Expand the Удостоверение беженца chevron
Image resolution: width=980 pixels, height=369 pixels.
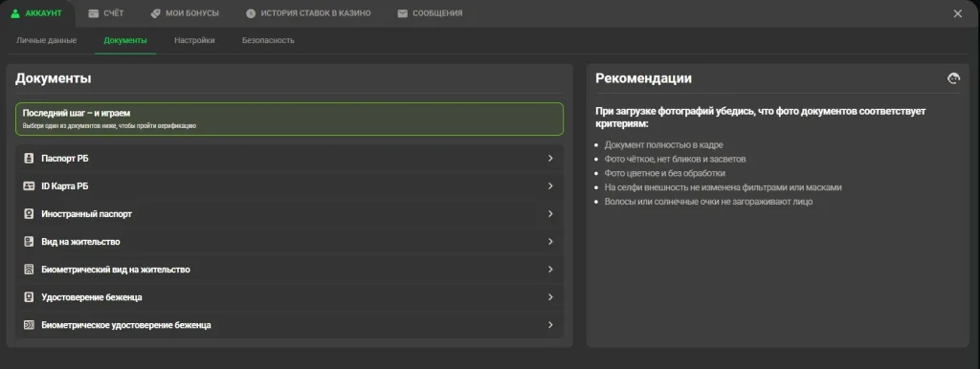tap(550, 297)
